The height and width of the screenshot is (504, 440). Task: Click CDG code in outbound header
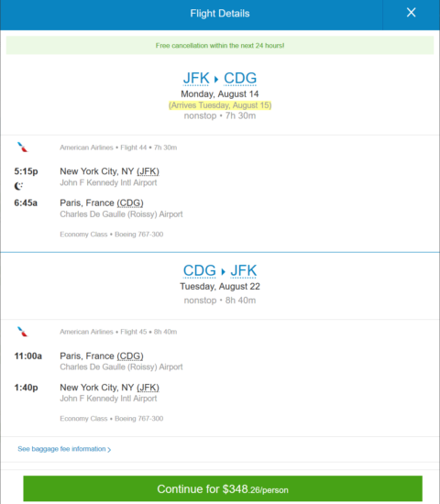click(x=240, y=78)
